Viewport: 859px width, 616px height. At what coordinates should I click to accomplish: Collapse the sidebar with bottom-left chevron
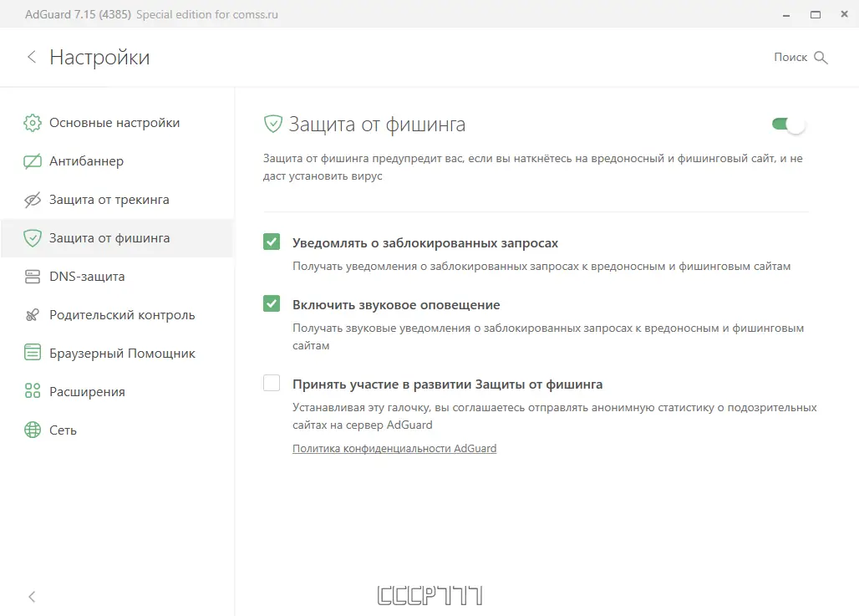coord(32,596)
